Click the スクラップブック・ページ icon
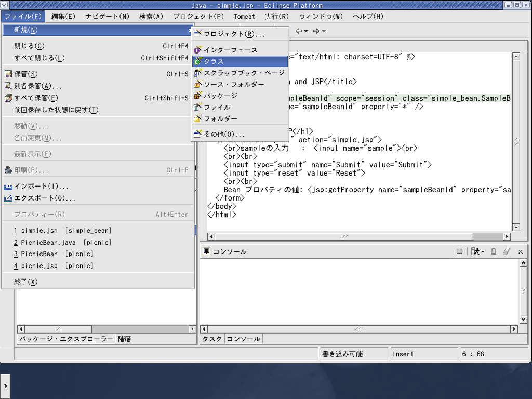532x399 pixels. [197, 73]
